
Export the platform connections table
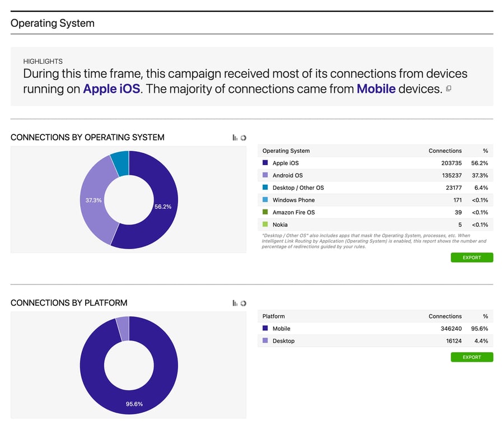472,357
